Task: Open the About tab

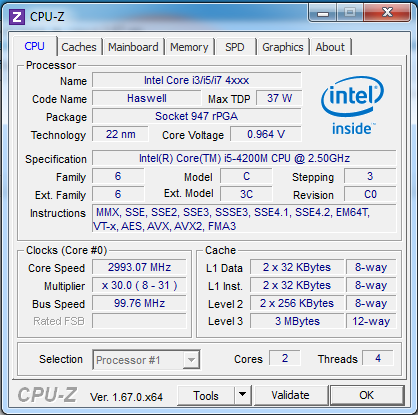Action: coord(330,47)
